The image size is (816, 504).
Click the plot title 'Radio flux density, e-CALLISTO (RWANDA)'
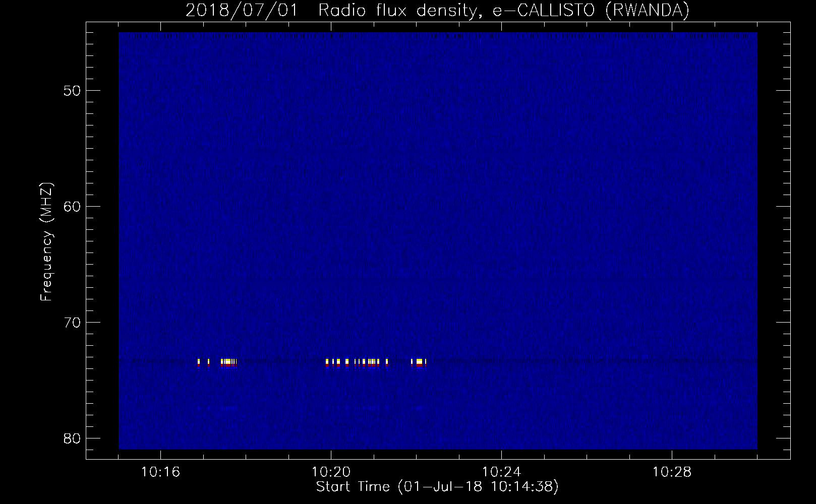(504, 10)
